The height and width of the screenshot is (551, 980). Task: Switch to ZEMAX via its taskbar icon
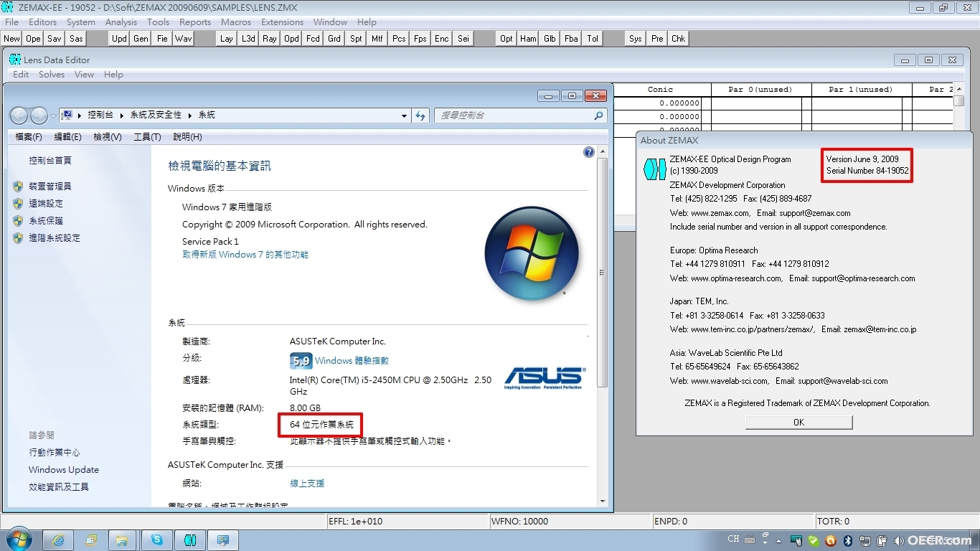[x=190, y=540]
